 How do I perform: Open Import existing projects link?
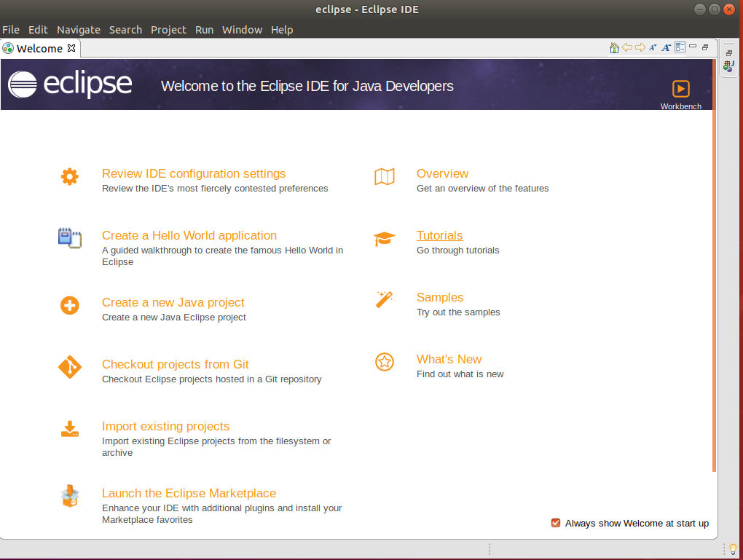click(x=165, y=427)
